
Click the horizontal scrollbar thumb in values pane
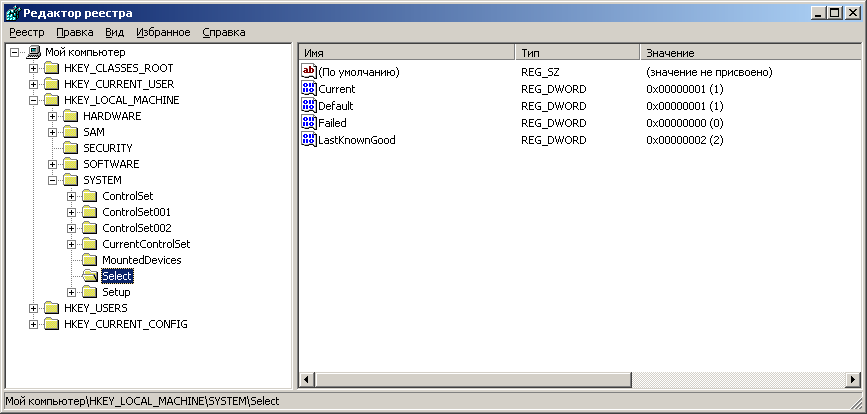(x=473, y=380)
